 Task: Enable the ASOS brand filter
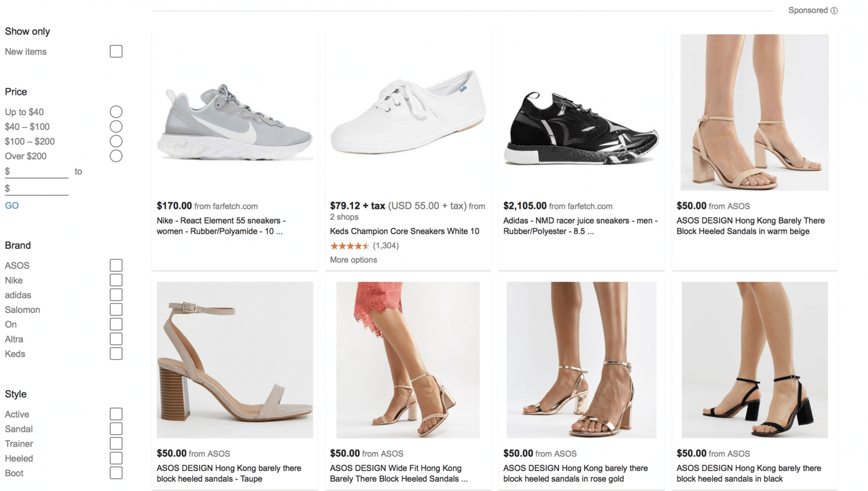(116, 265)
